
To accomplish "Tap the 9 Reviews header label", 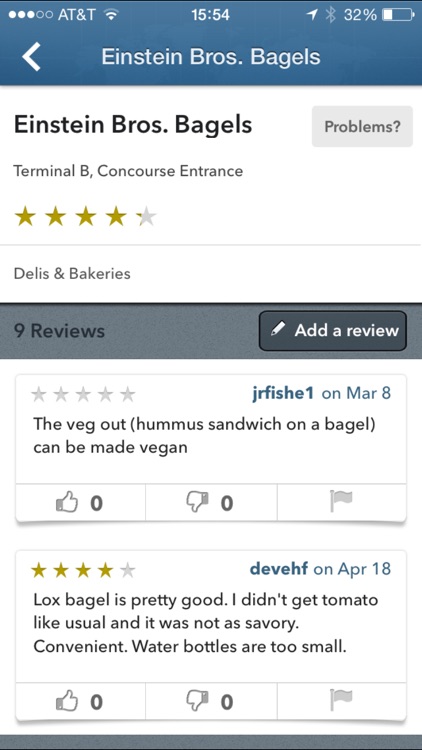I will [x=59, y=331].
